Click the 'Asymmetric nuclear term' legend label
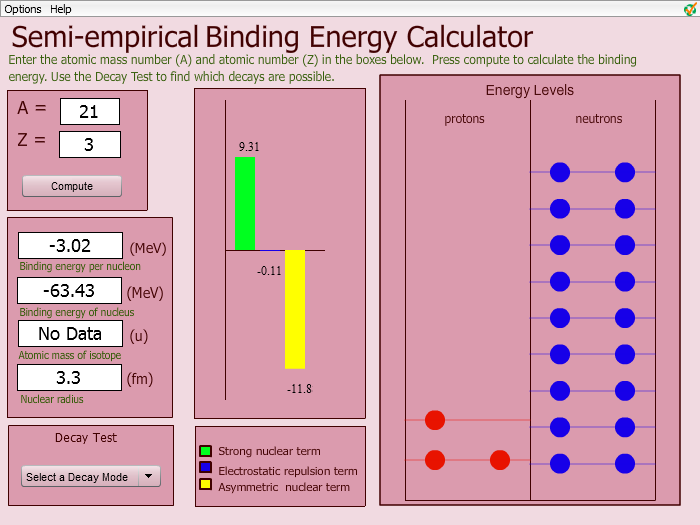This screenshot has width=700, height=525. pos(284,487)
